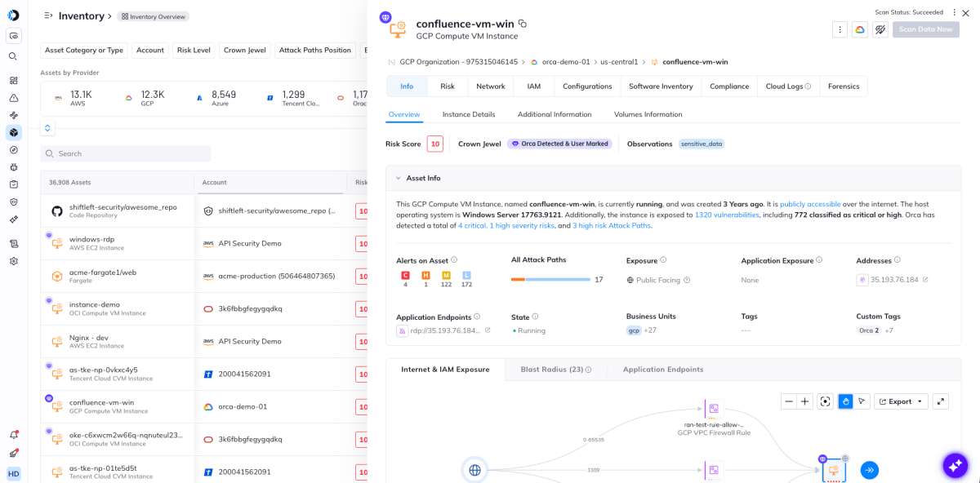Select the Inventory cube icon in the sidebar

(x=13, y=132)
